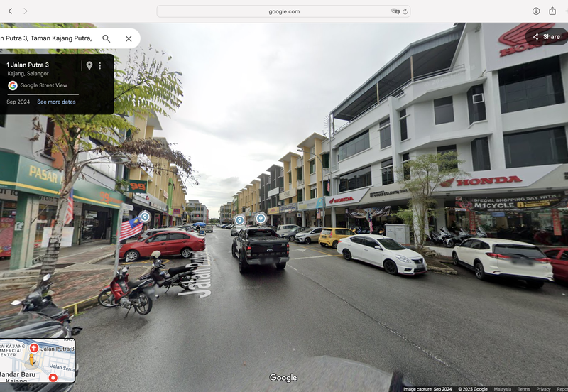Focus the google.com address bar

[x=283, y=11]
